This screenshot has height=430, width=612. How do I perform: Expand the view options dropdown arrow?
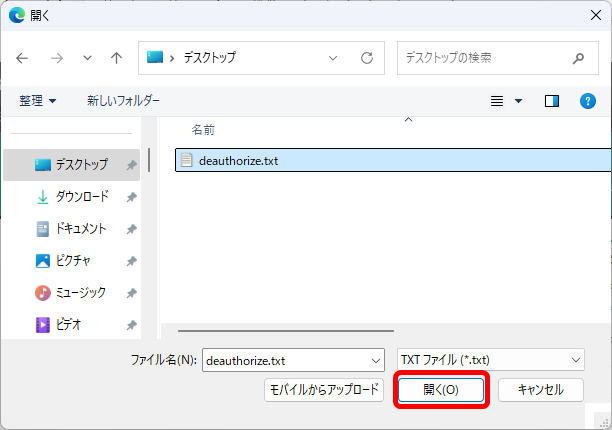(518, 101)
